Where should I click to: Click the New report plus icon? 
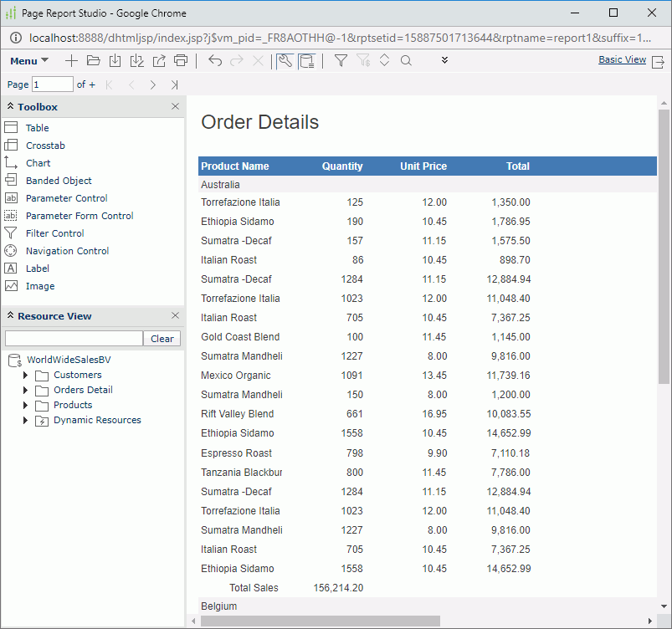tap(71, 60)
